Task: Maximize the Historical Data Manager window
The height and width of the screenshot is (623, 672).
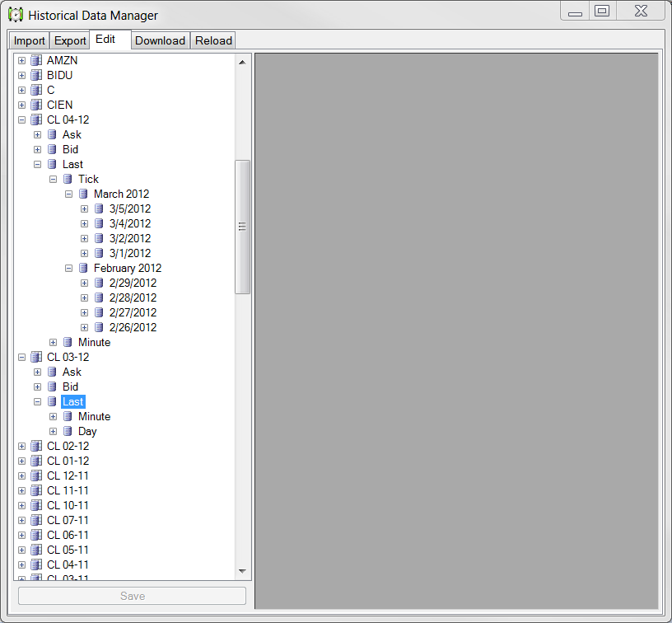Action: click(x=602, y=12)
